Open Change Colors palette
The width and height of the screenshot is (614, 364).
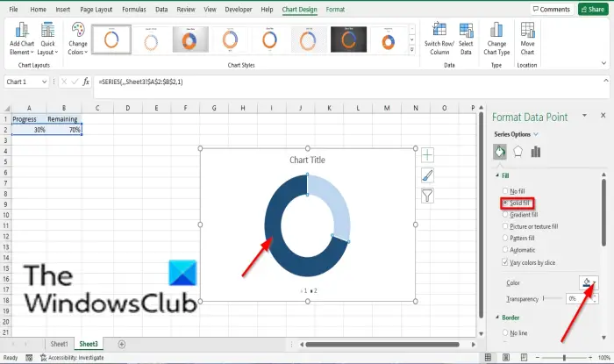(x=77, y=39)
